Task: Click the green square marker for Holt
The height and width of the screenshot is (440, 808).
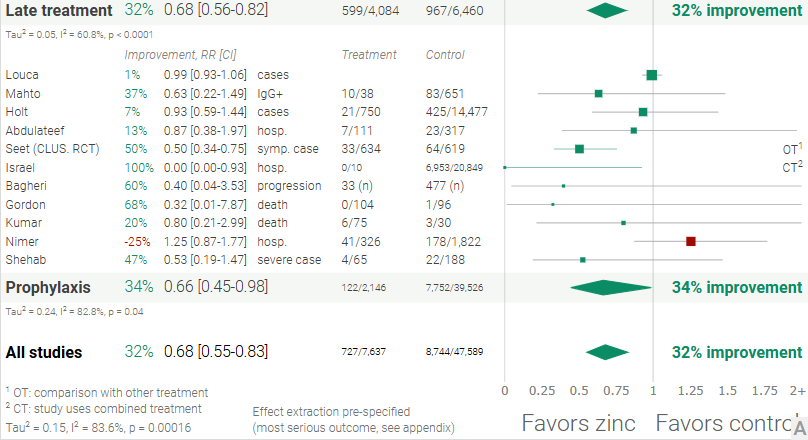Action: 643,112
